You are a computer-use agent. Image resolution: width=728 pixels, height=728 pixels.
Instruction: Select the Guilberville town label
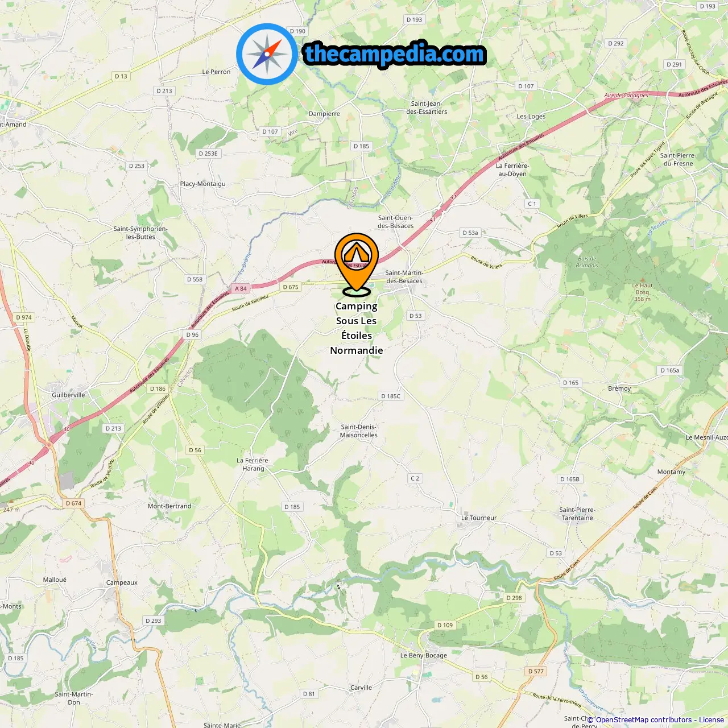(x=68, y=395)
